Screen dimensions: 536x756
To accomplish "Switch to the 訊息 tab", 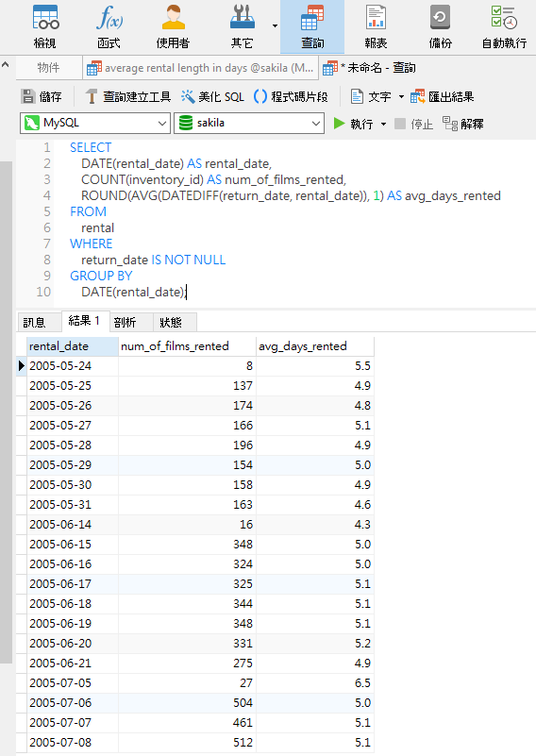I will [39, 322].
